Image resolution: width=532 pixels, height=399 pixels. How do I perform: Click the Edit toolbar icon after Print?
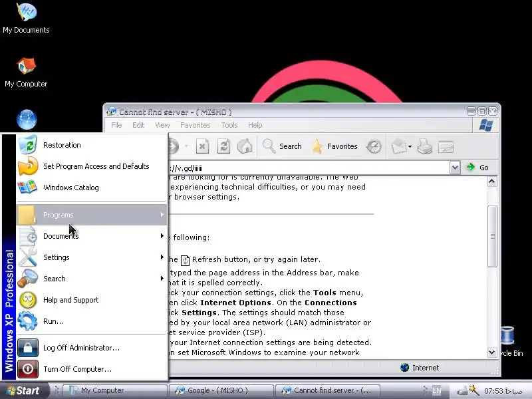[x=446, y=147]
